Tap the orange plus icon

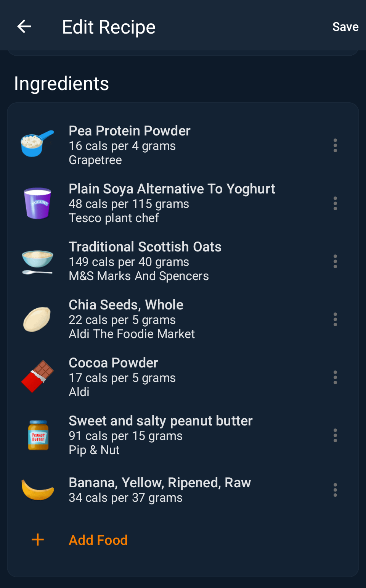tap(38, 540)
